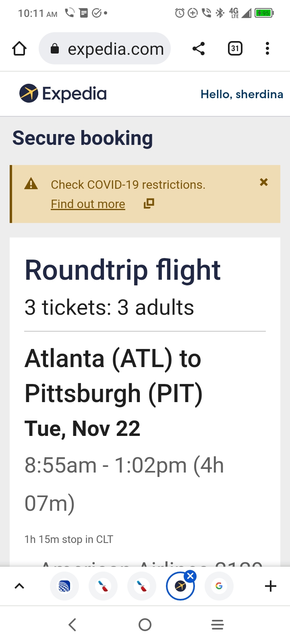
Task: Add a new tab to group
Action: (271, 586)
